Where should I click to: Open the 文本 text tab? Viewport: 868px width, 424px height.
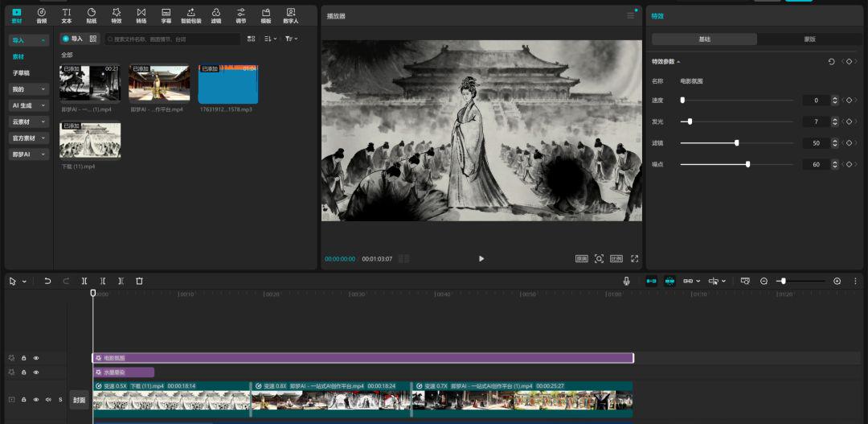click(67, 15)
